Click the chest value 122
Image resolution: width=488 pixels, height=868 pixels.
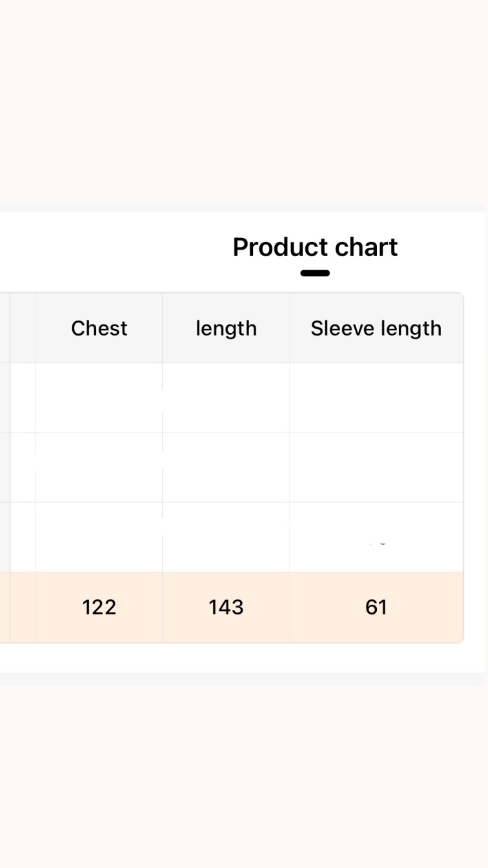coord(99,607)
